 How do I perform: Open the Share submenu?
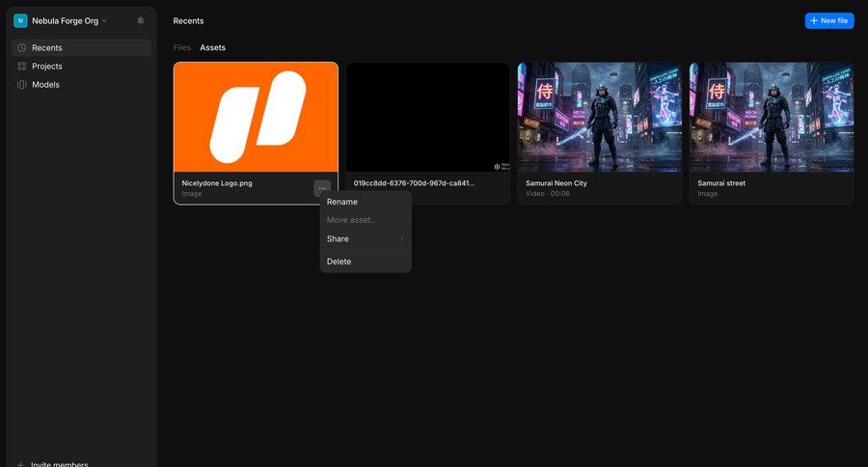coord(366,238)
